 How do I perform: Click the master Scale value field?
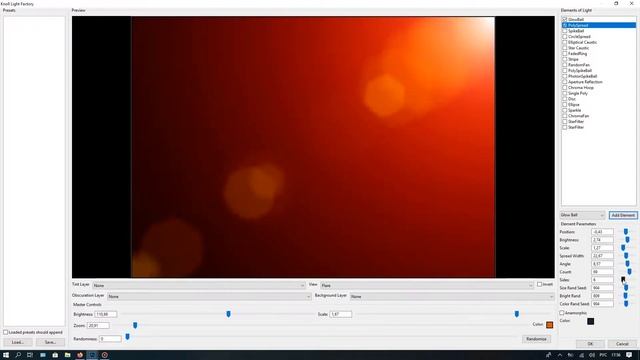tap(340, 314)
